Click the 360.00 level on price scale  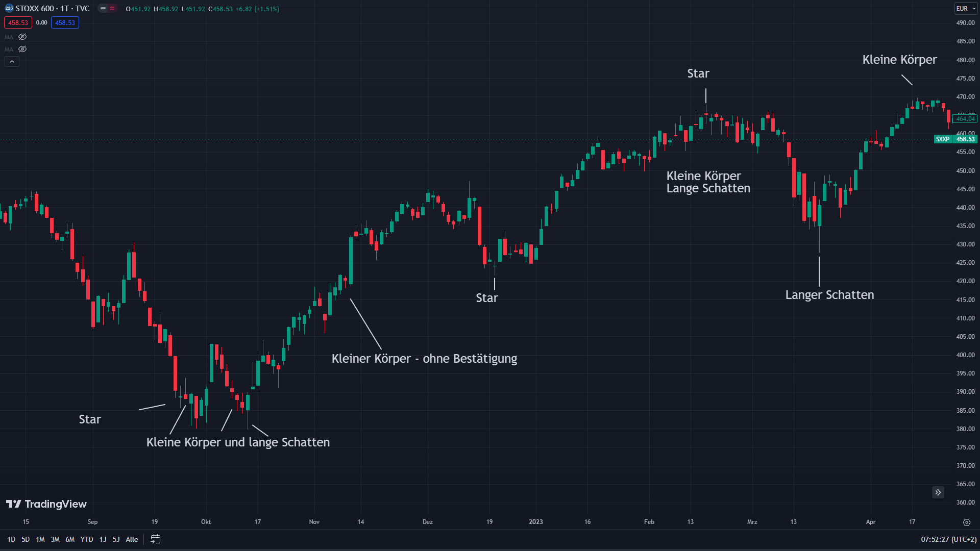click(965, 503)
